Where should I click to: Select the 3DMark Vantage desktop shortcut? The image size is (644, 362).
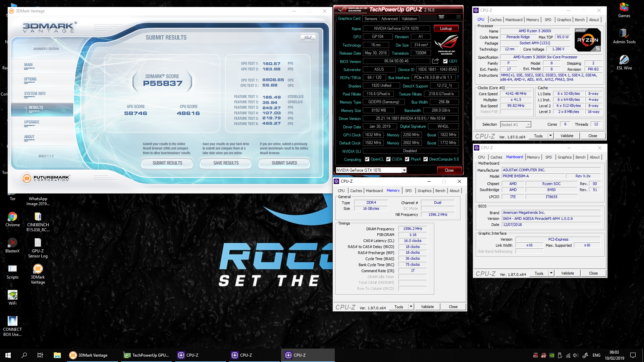(x=38, y=274)
